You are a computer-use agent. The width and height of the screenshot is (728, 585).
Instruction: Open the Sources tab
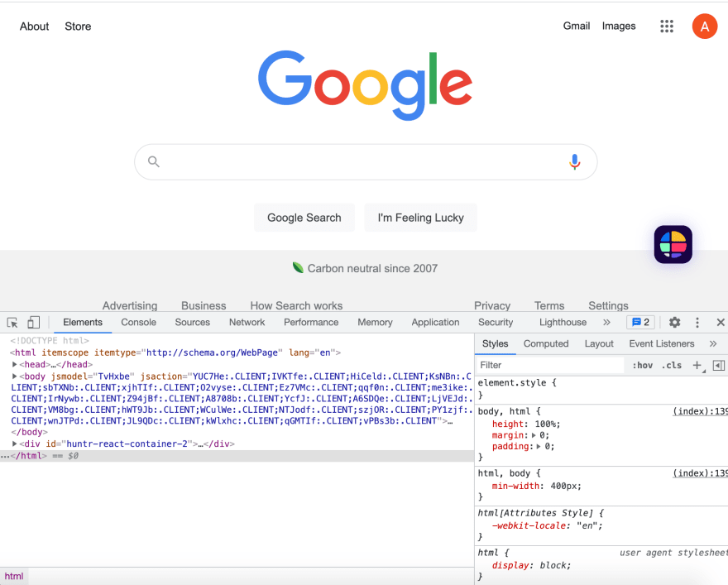tap(192, 322)
